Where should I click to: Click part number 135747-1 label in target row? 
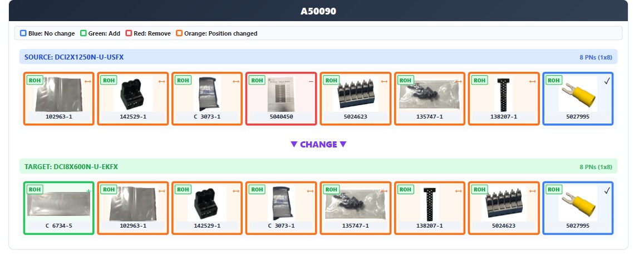[x=355, y=226]
